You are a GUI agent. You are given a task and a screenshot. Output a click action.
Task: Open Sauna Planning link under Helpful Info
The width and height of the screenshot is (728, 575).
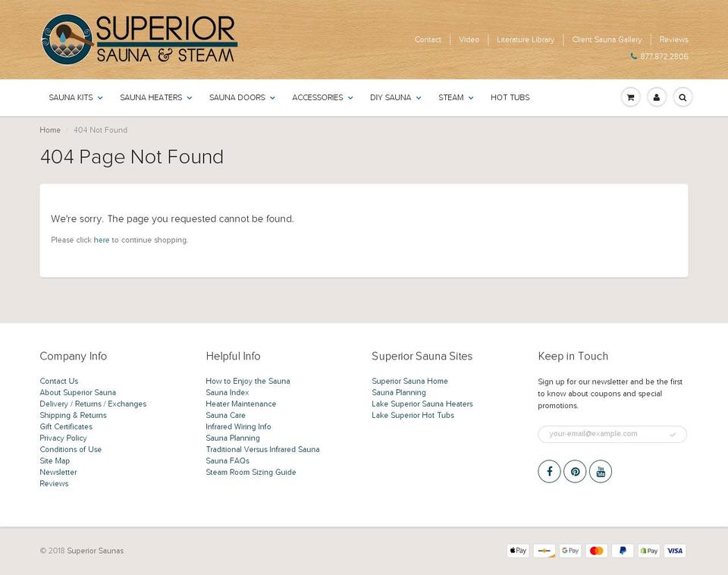pyautogui.click(x=233, y=438)
